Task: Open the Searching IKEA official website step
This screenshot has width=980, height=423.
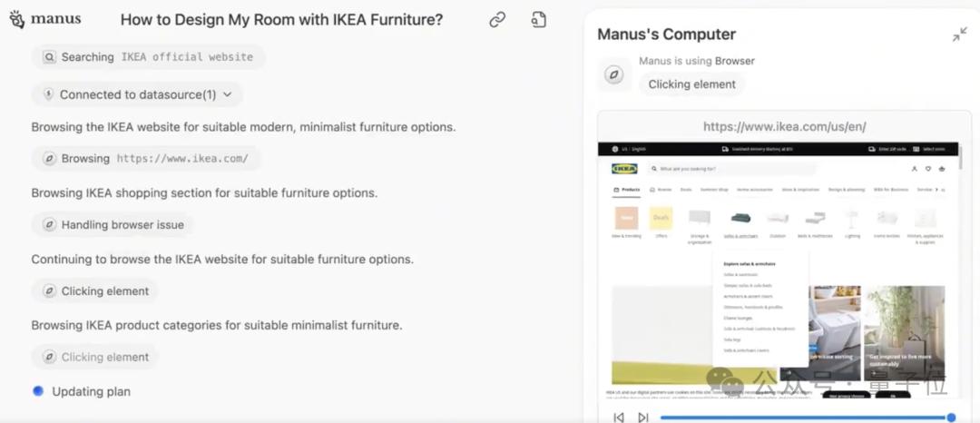Action: [148, 57]
